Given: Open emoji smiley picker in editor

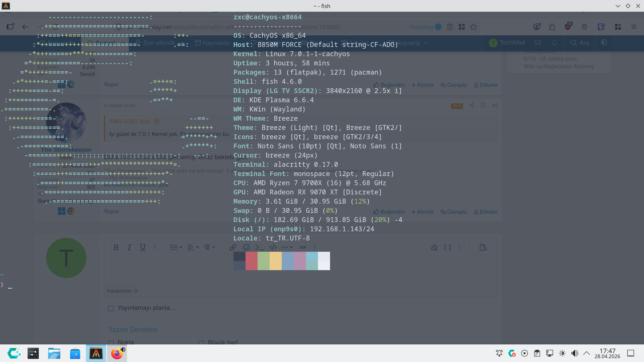Looking at the screenshot, I should [x=246, y=247].
